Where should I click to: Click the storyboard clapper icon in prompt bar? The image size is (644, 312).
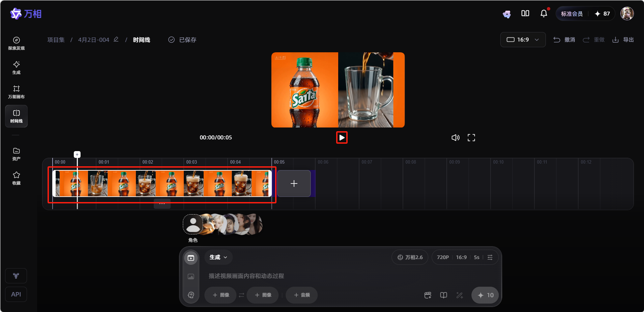[428, 295]
